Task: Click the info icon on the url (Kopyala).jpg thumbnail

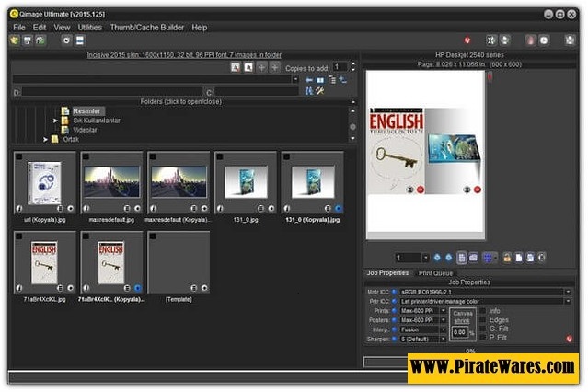Action: click(x=20, y=208)
